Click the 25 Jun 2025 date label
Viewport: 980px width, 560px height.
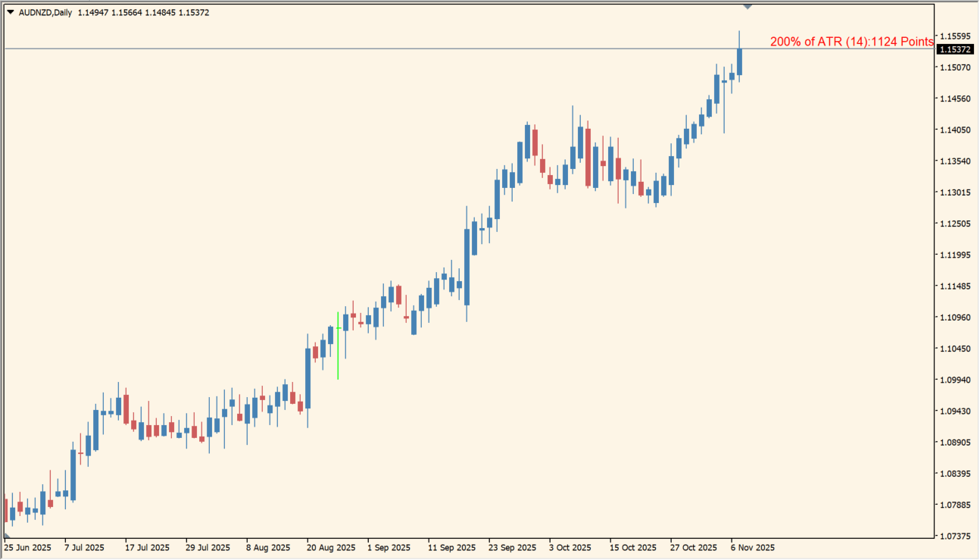pos(28,547)
